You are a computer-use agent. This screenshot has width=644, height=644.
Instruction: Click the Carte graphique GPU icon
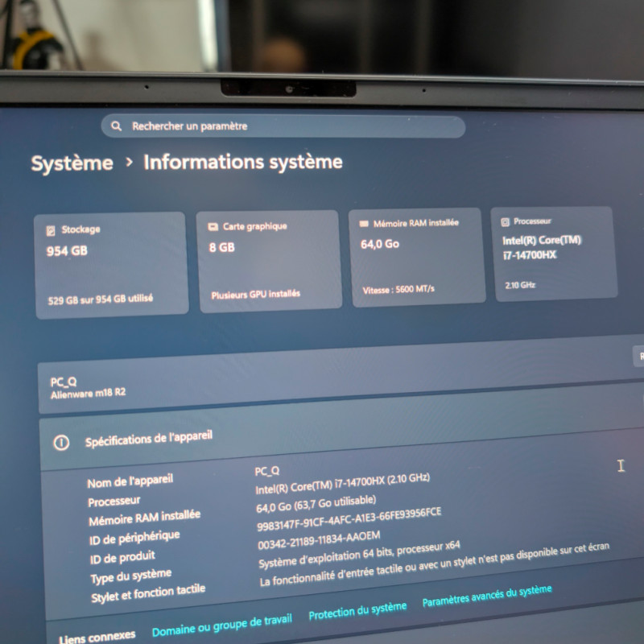(212, 226)
